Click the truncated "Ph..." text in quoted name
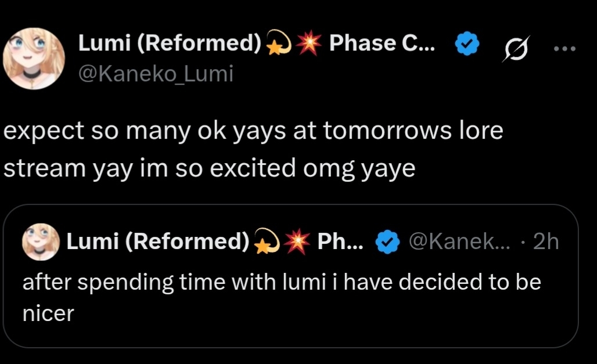Screen dimensions: 597x364 pyautogui.click(x=340, y=242)
